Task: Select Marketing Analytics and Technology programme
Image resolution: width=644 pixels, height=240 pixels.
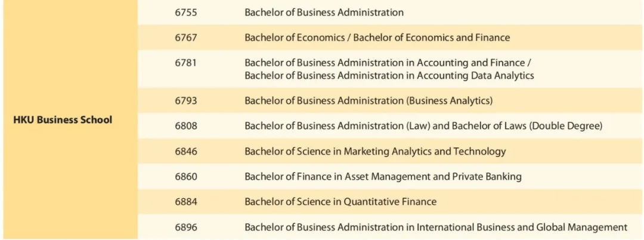Action: coord(375,152)
